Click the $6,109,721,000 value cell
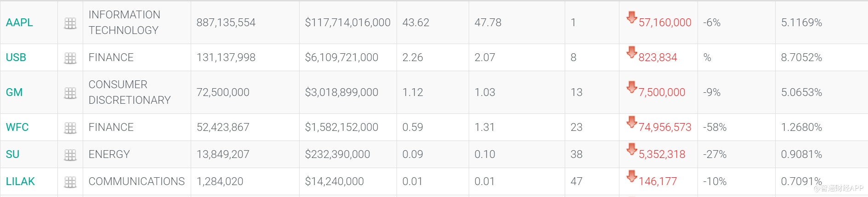The width and height of the screenshot is (868, 197). (341, 57)
